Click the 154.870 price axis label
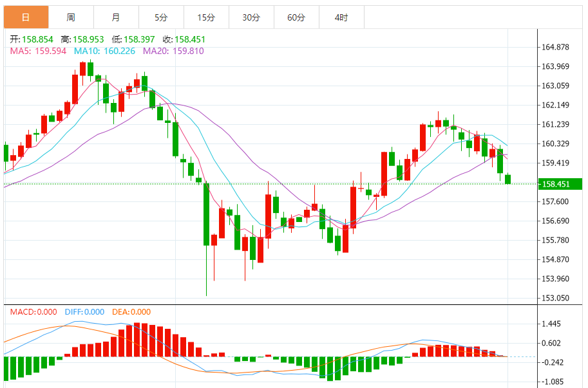The image size is (588, 388). point(555,259)
